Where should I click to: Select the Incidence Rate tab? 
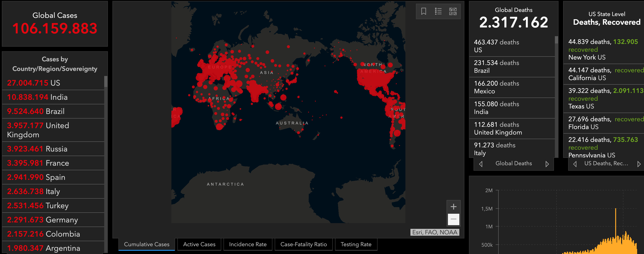[x=248, y=244]
